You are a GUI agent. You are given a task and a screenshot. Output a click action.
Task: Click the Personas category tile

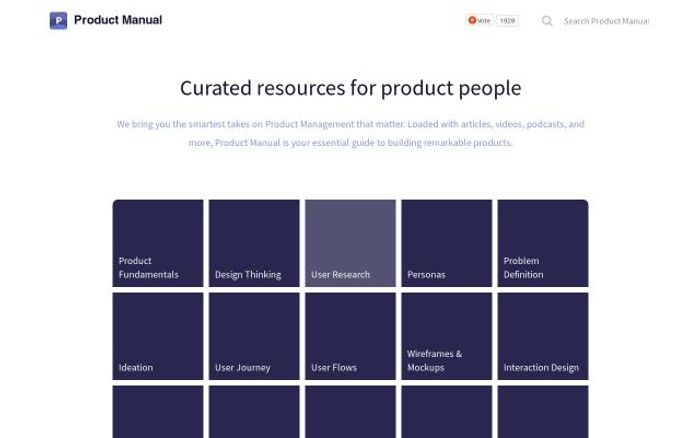(446, 243)
